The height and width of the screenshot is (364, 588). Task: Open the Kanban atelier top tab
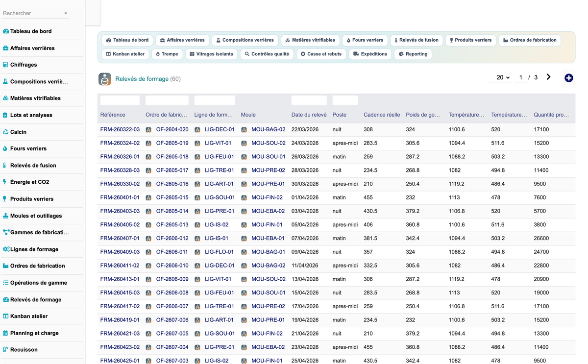[125, 54]
